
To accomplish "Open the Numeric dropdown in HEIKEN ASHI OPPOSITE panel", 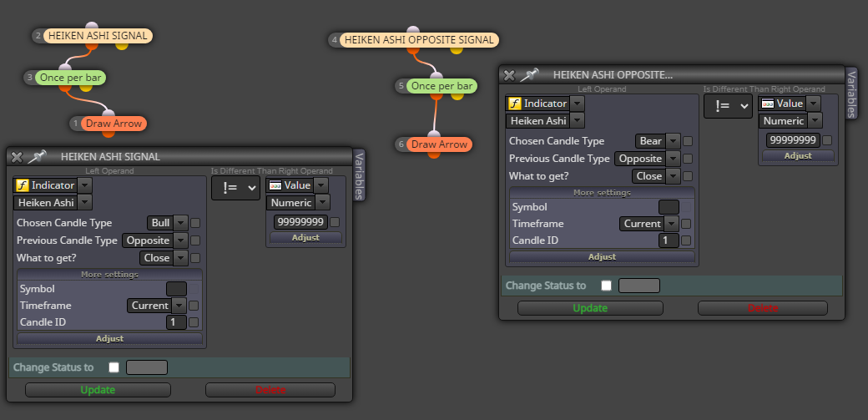I will (815, 121).
